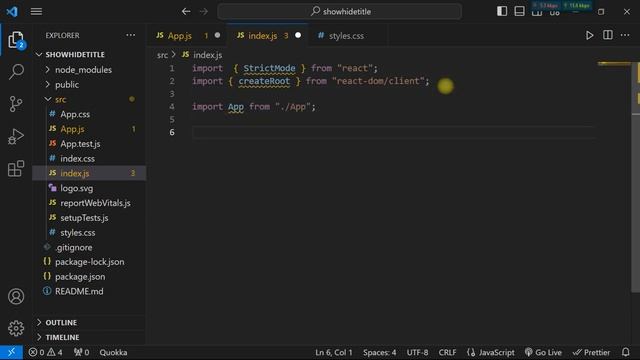Open styles.css in the explorer tree

pos(89,233)
